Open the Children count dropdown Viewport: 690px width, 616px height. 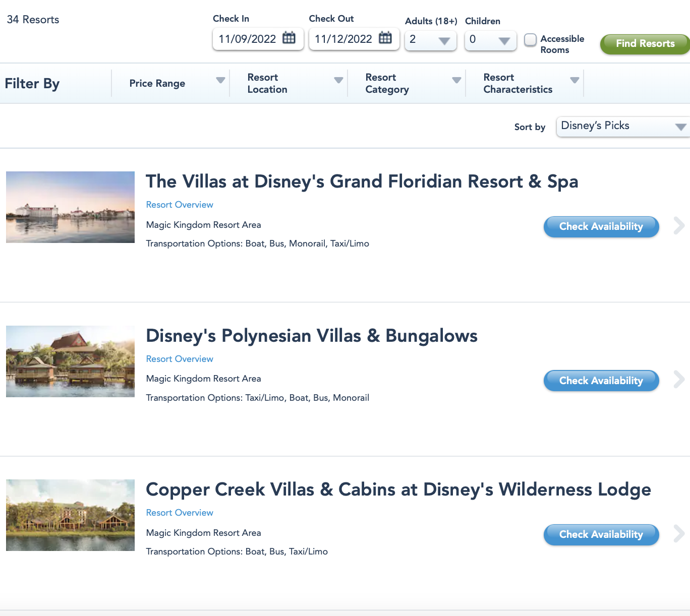[x=490, y=40]
